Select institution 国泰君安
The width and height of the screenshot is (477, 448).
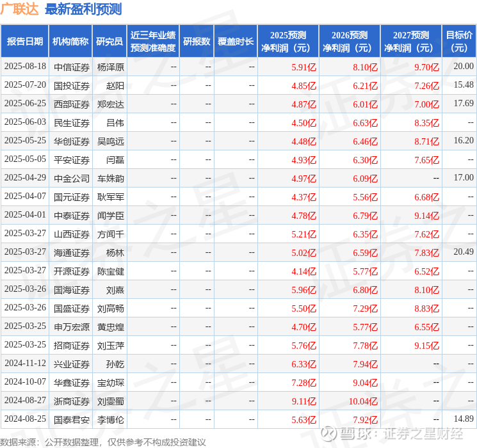coord(72,420)
